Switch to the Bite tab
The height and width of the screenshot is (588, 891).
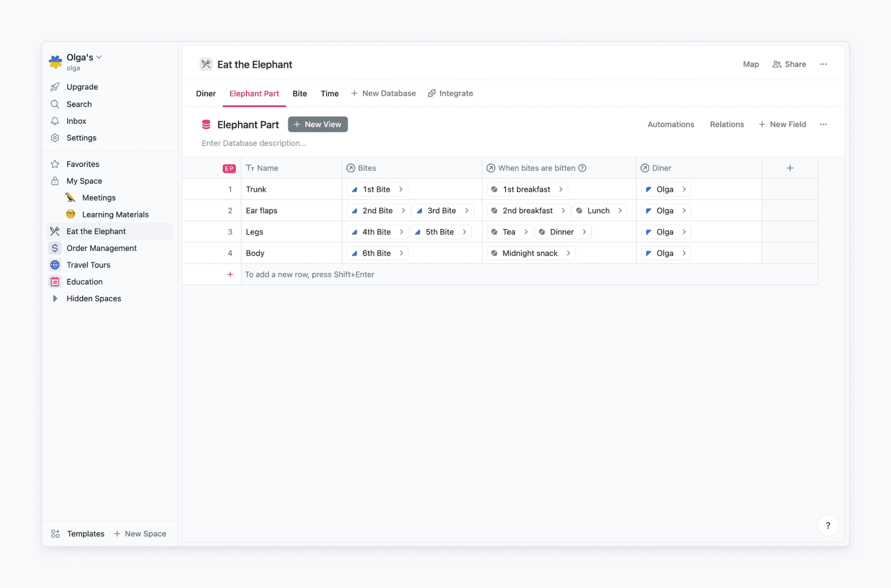pos(299,93)
